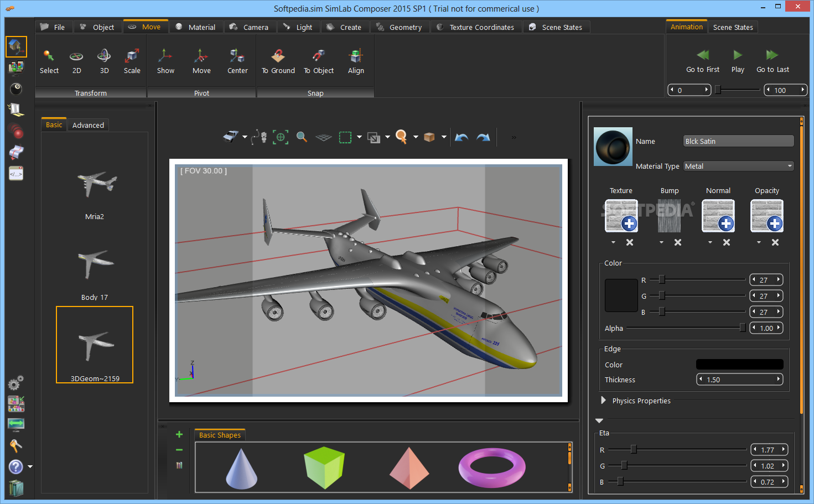Remove the Bump map with X
The height and width of the screenshot is (504, 814).
coord(678,242)
